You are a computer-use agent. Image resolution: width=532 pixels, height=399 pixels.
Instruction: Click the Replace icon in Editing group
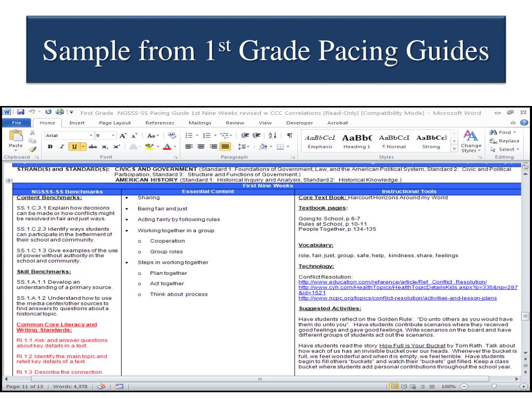(x=504, y=141)
